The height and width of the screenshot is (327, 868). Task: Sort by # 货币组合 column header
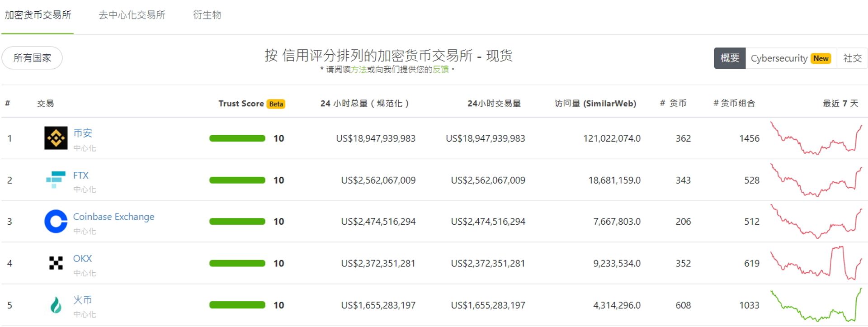(x=734, y=104)
